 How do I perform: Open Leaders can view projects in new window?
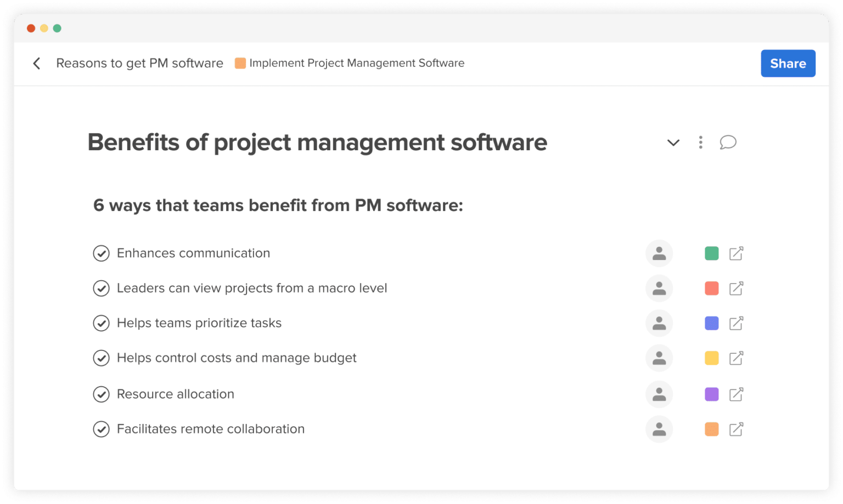pos(736,288)
